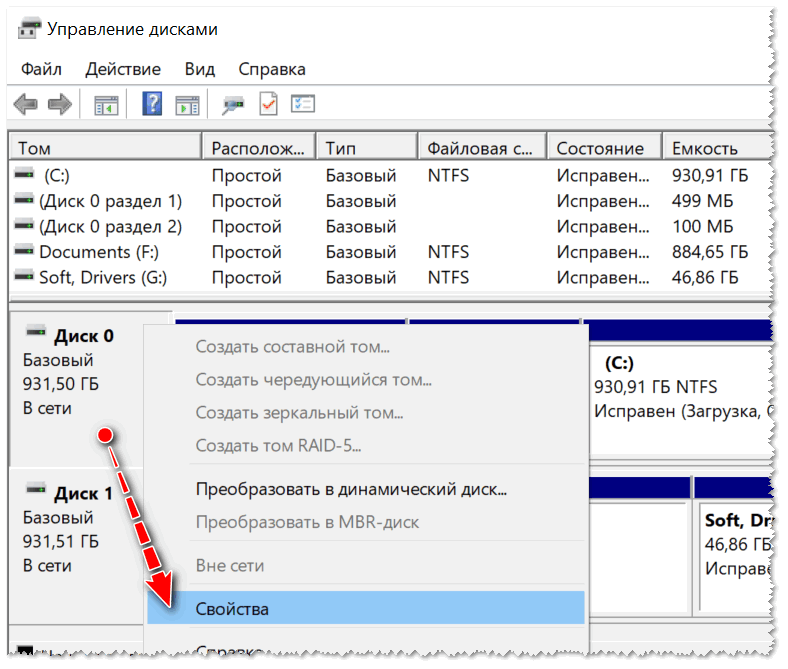Sort by the Состояние column header
Screen dimensions: 788x669
604,148
